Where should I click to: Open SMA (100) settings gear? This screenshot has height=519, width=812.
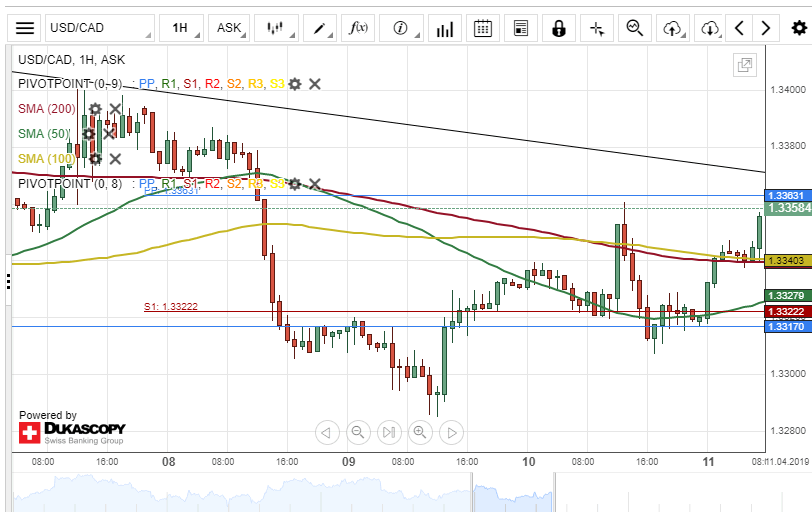pos(95,158)
